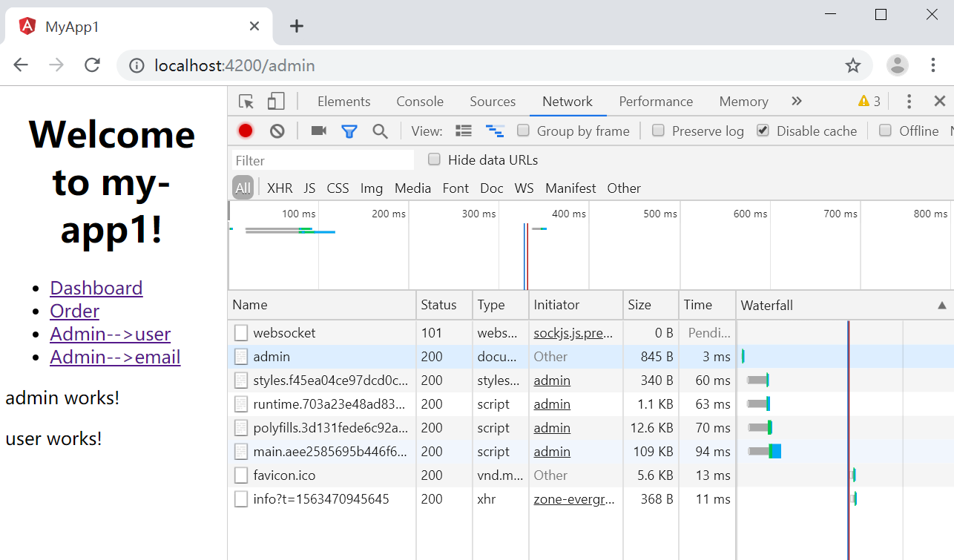Sort requests by Size column

(x=651, y=305)
